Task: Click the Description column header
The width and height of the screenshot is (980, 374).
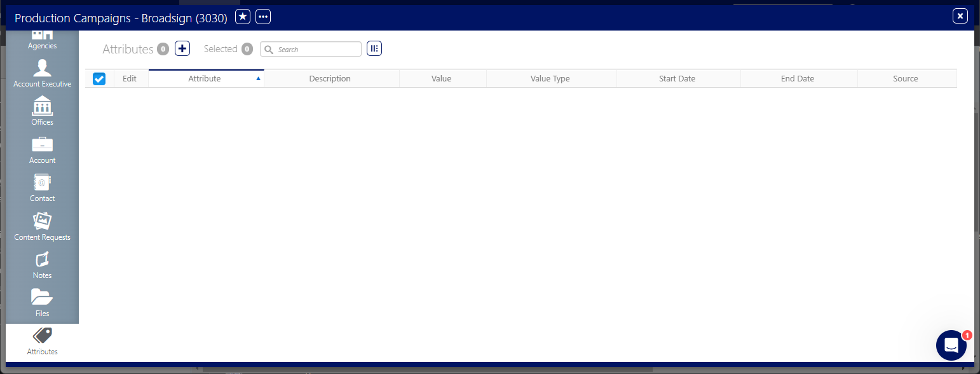Action: 331,79
